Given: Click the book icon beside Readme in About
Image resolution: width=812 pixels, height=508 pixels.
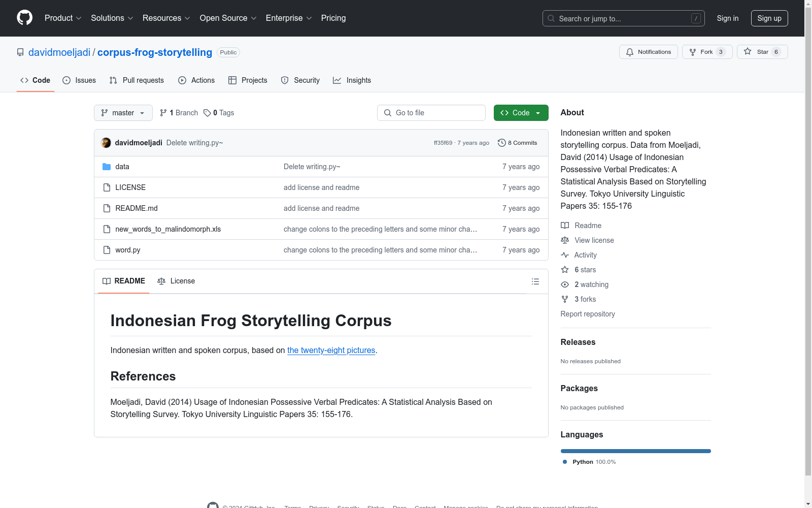Looking at the screenshot, I should pyautogui.click(x=565, y=226).
